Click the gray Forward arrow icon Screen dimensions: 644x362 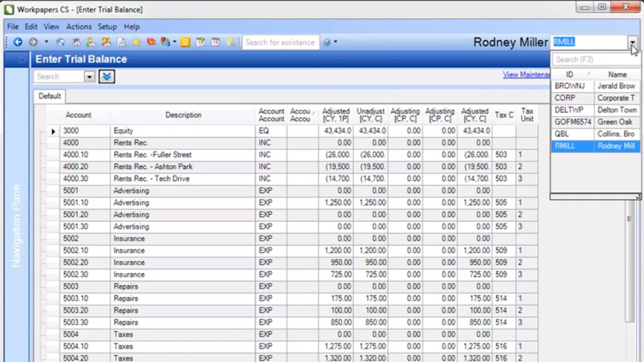[x=33, y=42]
